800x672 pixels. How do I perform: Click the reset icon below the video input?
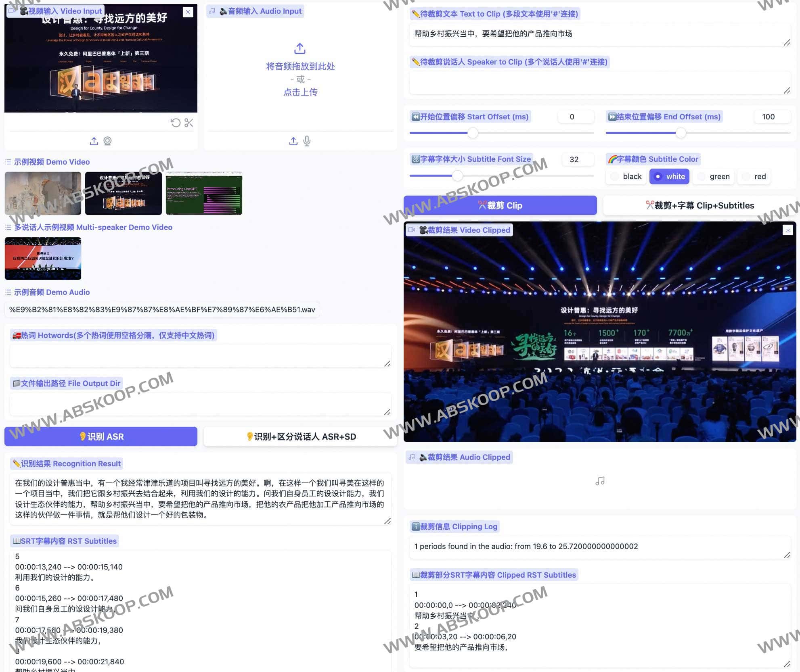175,123
